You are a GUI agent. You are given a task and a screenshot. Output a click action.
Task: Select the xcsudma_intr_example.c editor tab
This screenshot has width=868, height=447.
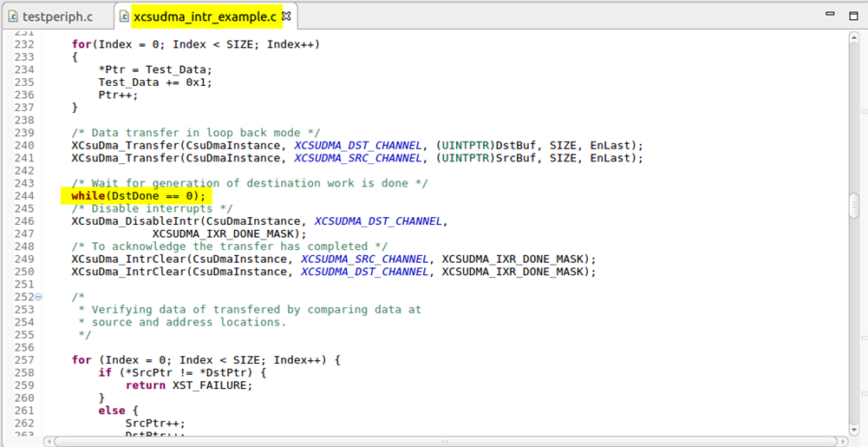[x=206, y=16]
